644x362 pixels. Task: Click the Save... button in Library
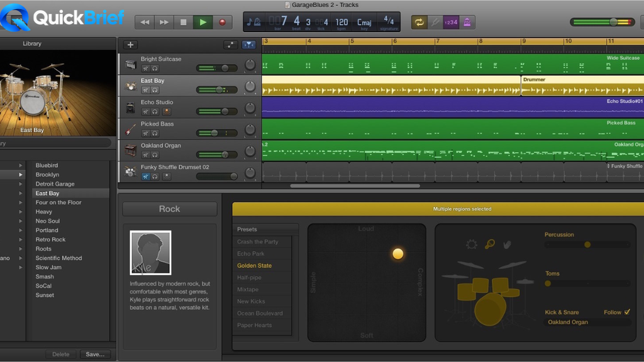(96, 354)
